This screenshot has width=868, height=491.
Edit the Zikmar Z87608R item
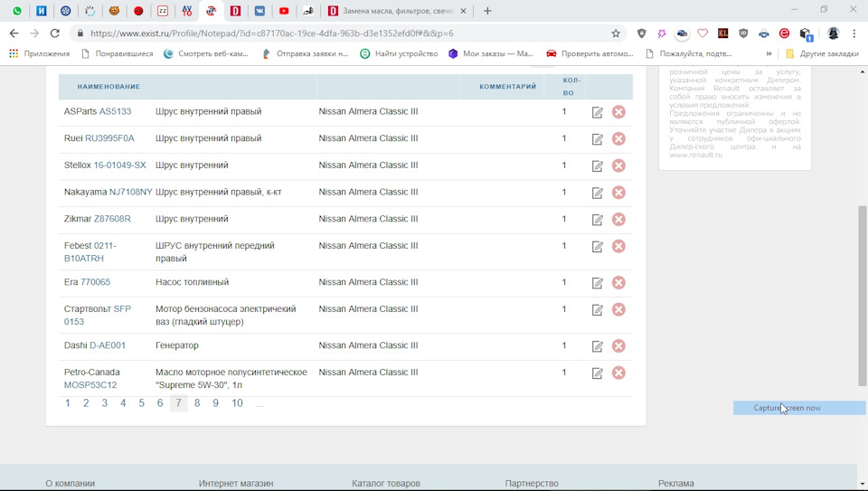(598, 220)
